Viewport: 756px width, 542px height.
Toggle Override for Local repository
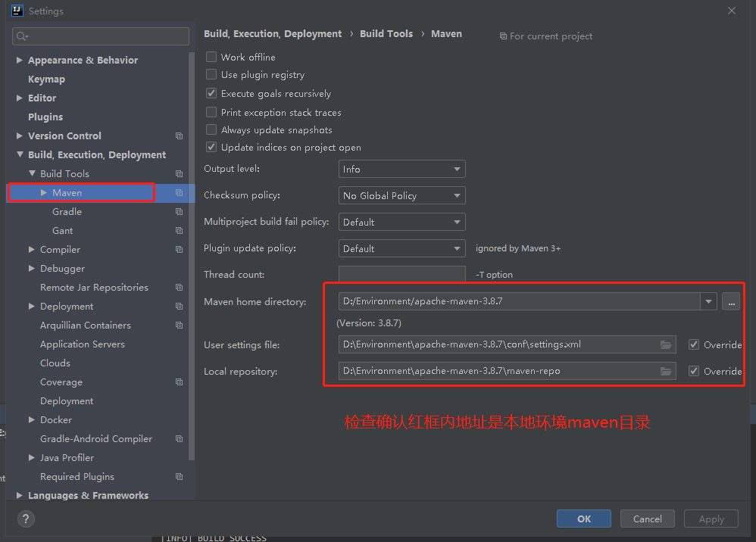click(x=694, y=371)
